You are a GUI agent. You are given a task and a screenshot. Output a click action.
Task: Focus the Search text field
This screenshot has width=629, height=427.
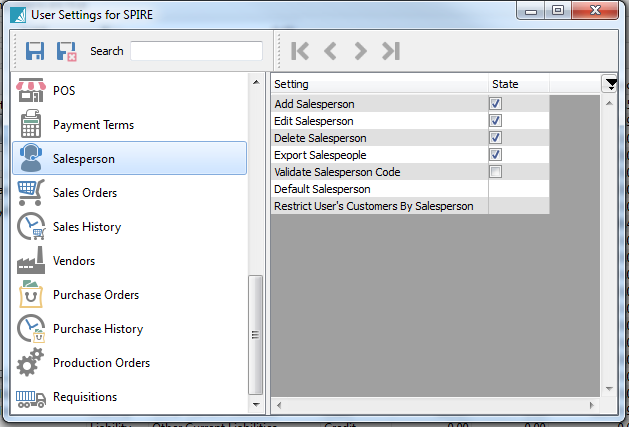coord(196,51)
